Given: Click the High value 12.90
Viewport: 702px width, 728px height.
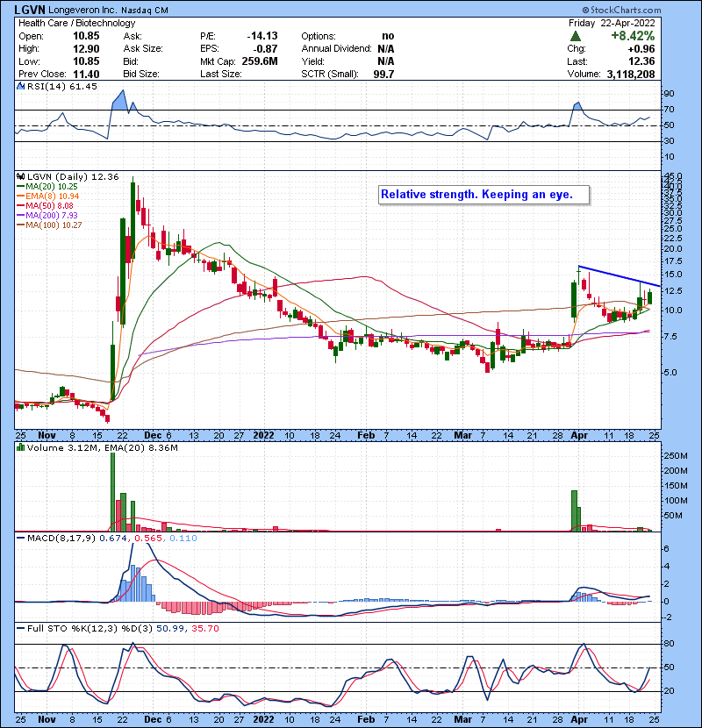Looking at the screenshot, I should (86, 49).
